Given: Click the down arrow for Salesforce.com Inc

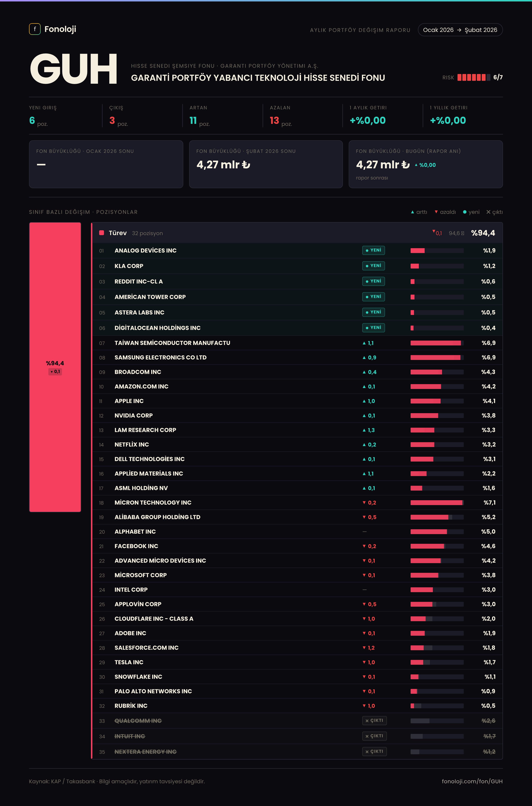Looking at the screenshot, I should click(364, 648).
